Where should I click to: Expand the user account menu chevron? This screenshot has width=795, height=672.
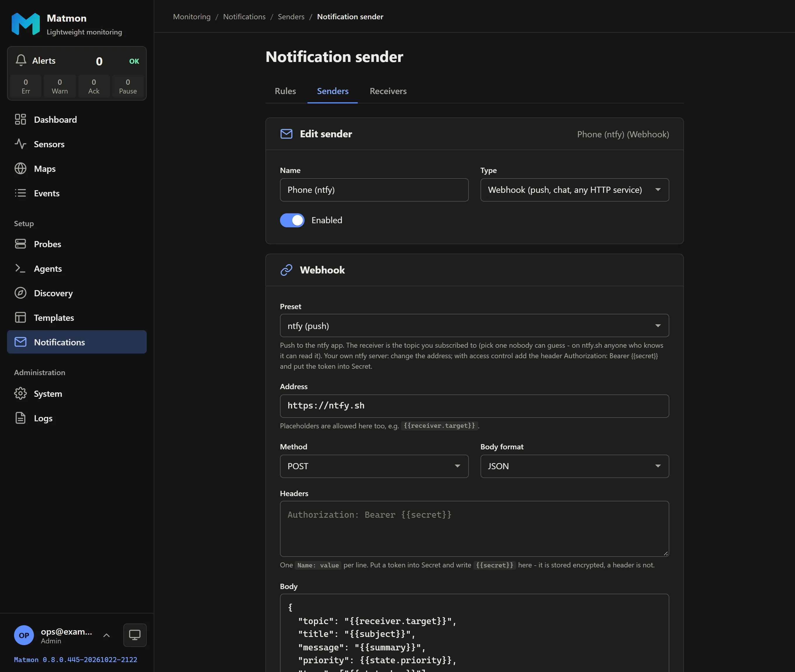107,635
